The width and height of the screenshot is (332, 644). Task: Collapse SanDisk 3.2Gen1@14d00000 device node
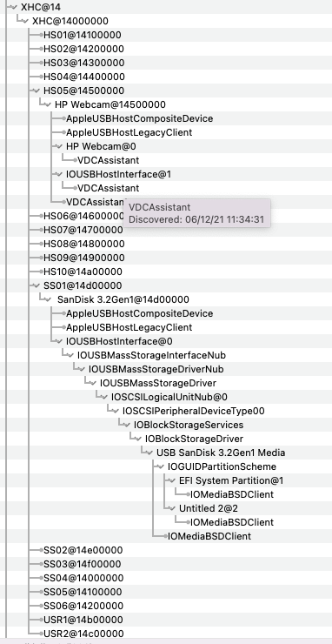click(x=49, y=299)
